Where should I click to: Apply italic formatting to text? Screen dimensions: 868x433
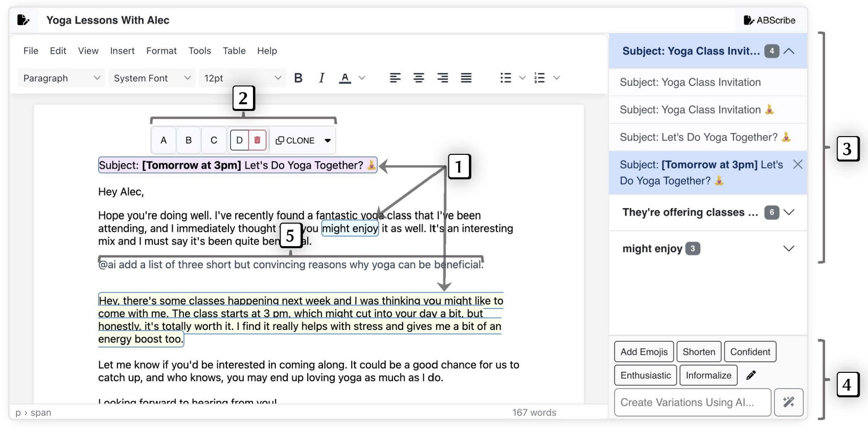(322, 78)
